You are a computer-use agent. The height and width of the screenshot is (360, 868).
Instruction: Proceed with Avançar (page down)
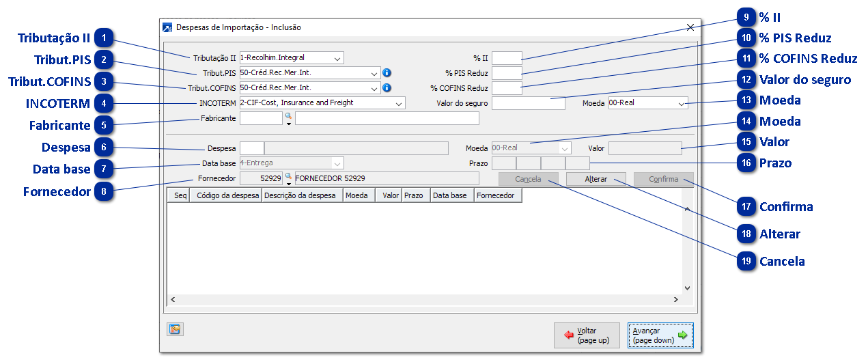coord(660,335)
